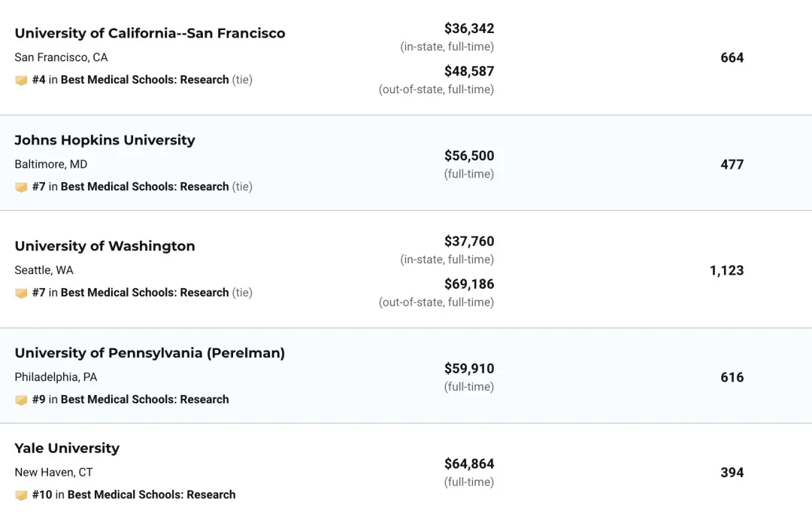The height and width of the screenshot is (517, 812).
Task: Go to the Yale University school page
Action: click(67, 448)
